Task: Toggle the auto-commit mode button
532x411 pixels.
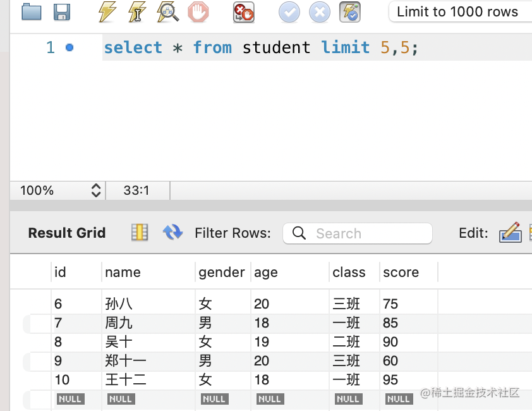Action: (x=350, y=12)
